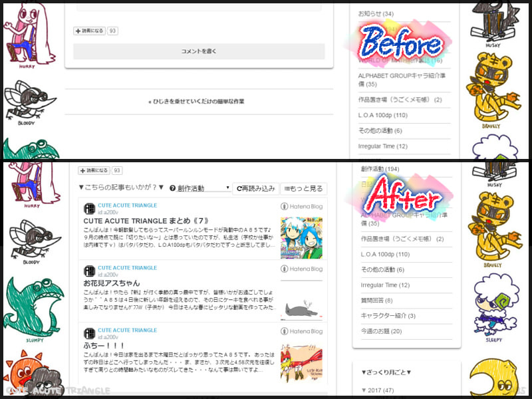Open ALPHABET GROUPキャラ紹介準備 in After panel

pyautogui.click(x=404, y=219)
